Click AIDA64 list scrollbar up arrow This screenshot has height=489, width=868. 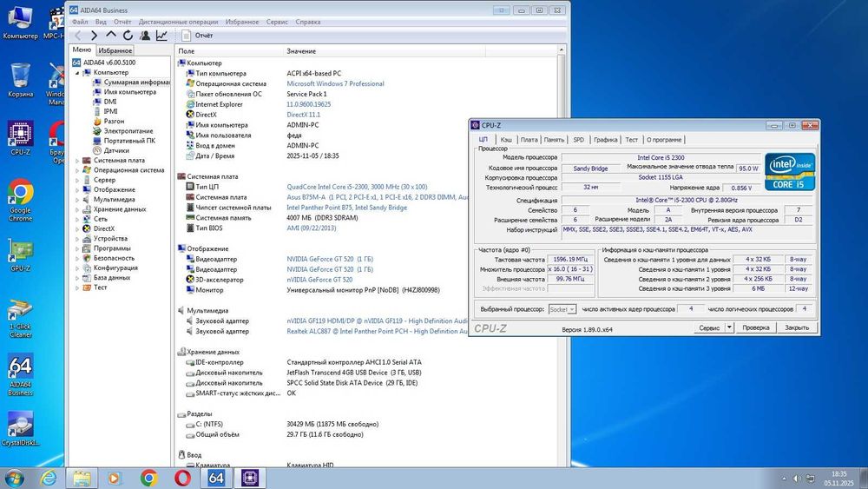(x=562, y=50)
